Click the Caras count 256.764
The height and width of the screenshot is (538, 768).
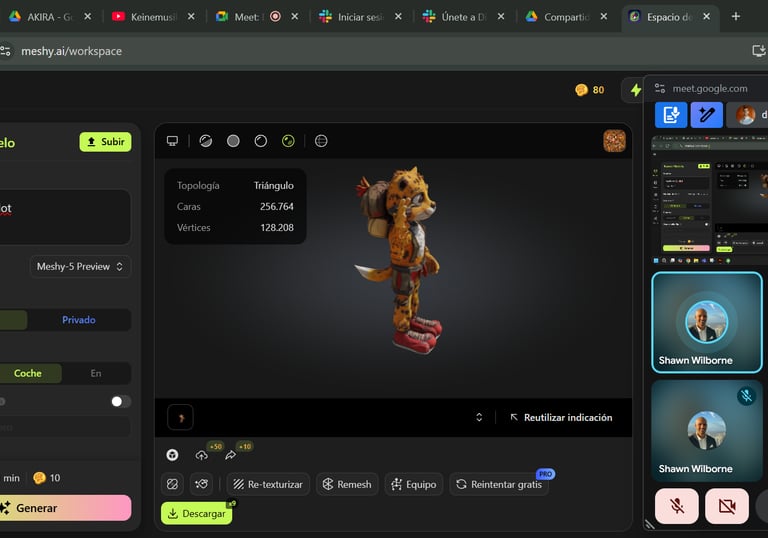277,207
